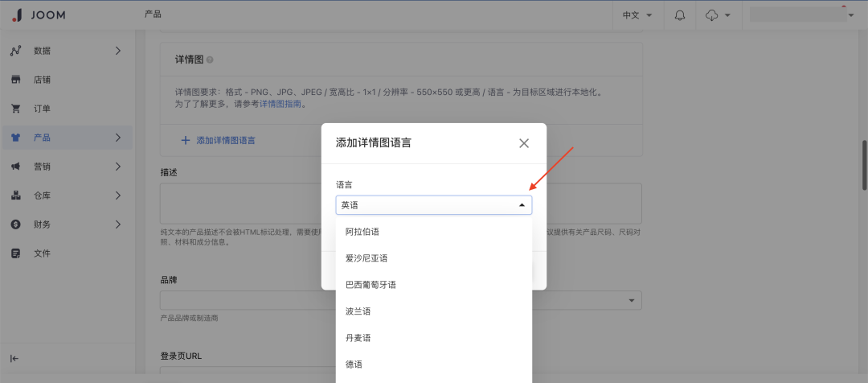
Task: Open the notifications bell
Action: point(680,15)
